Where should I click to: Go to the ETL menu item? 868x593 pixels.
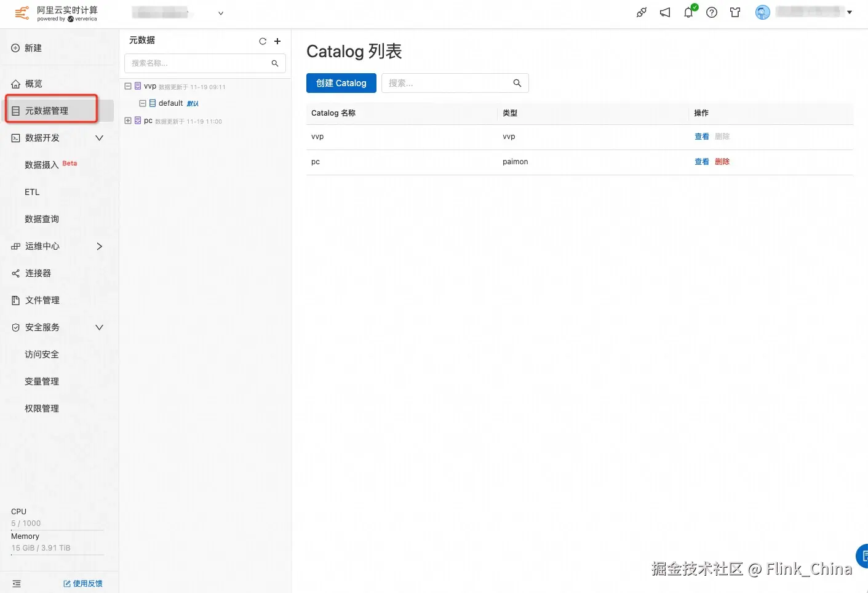point(32,192)
